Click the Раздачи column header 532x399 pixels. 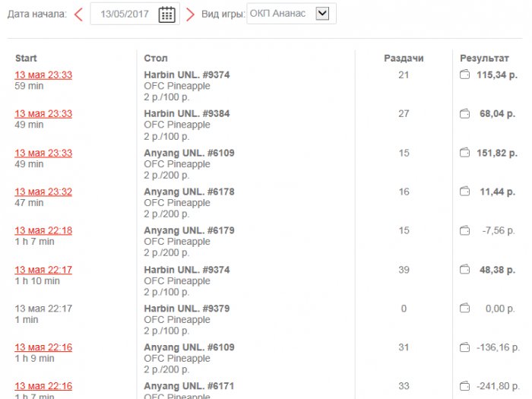(x=404, y=58)
